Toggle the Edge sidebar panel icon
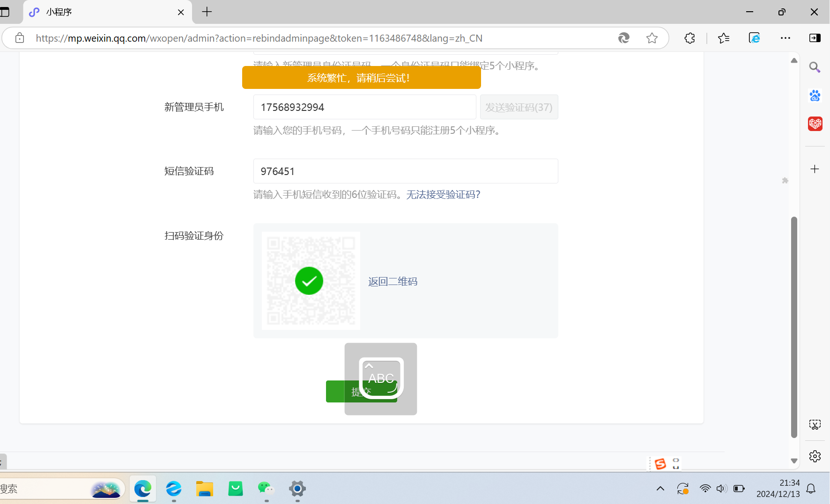 815,38
